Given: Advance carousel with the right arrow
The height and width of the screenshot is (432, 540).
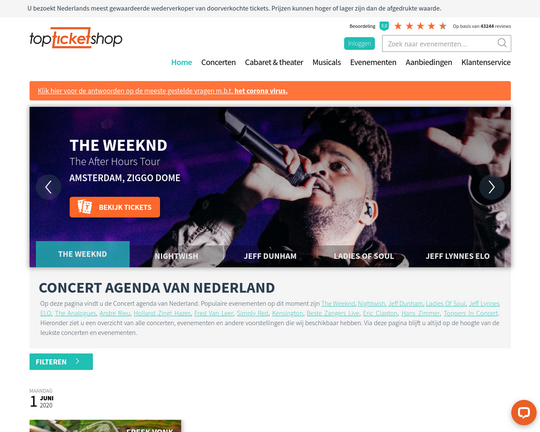Looking at the screenshot, I should (491, 187).
